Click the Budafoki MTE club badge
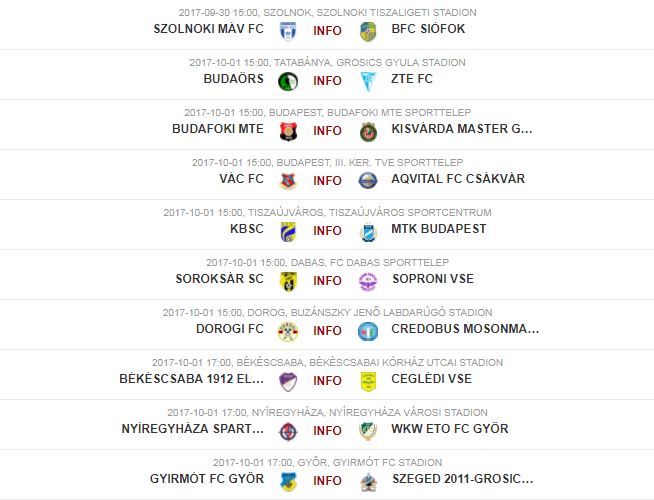This screenshot has height=500, width=654. tap(288, 131)
